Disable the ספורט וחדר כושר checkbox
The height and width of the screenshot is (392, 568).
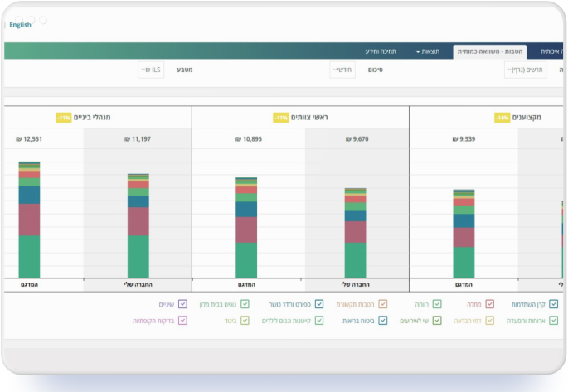click(x=319, y=304)
